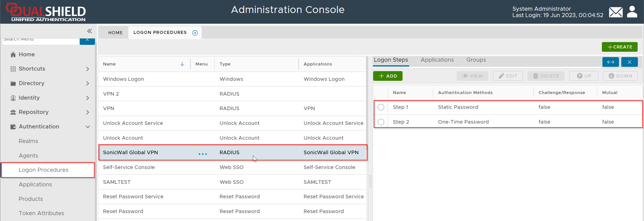Switch to the Groups tab

pos(476,60)
